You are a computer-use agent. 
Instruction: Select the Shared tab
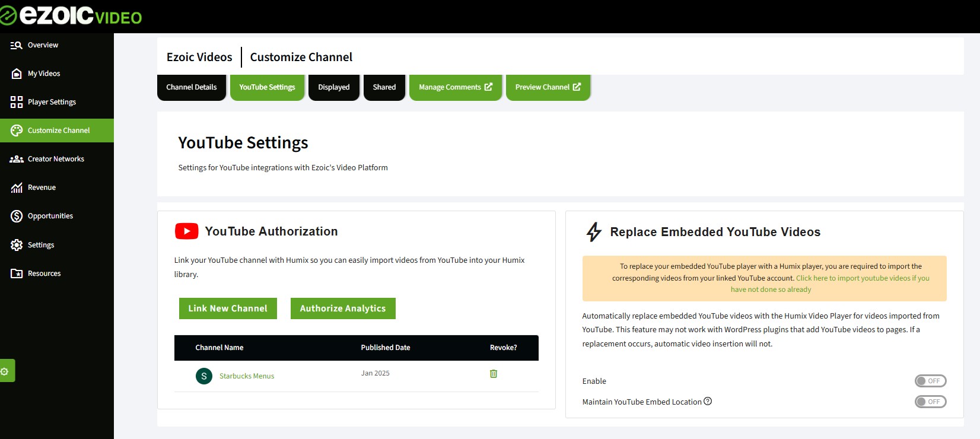click(x=384, y=87)
